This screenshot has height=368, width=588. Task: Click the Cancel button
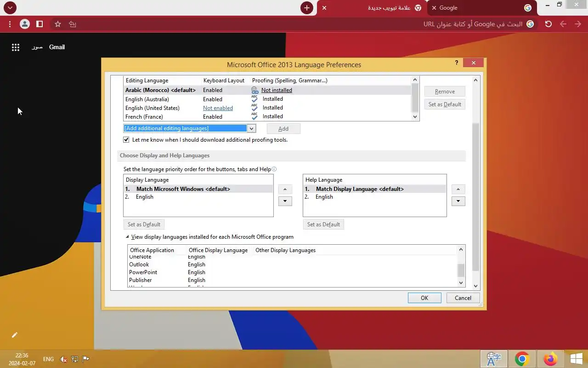tap(463, 298)
